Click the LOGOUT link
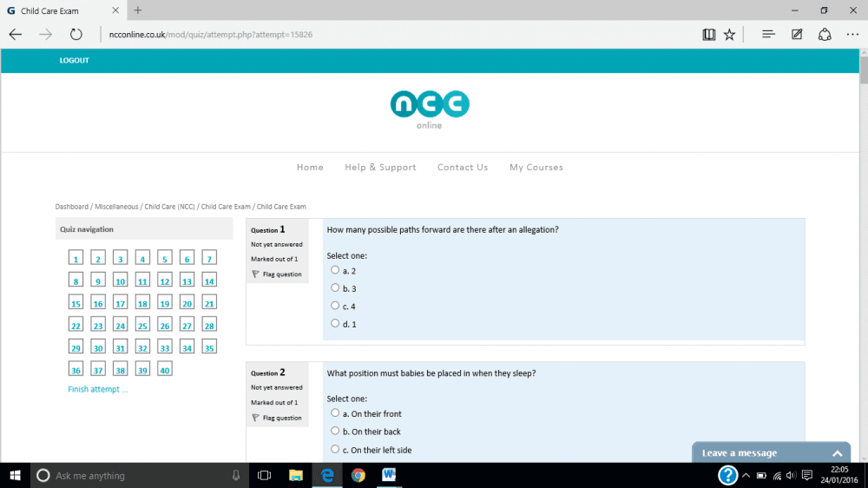Viewport: 868px width, 488px height. pyautogui.click(x=74, y=61)
